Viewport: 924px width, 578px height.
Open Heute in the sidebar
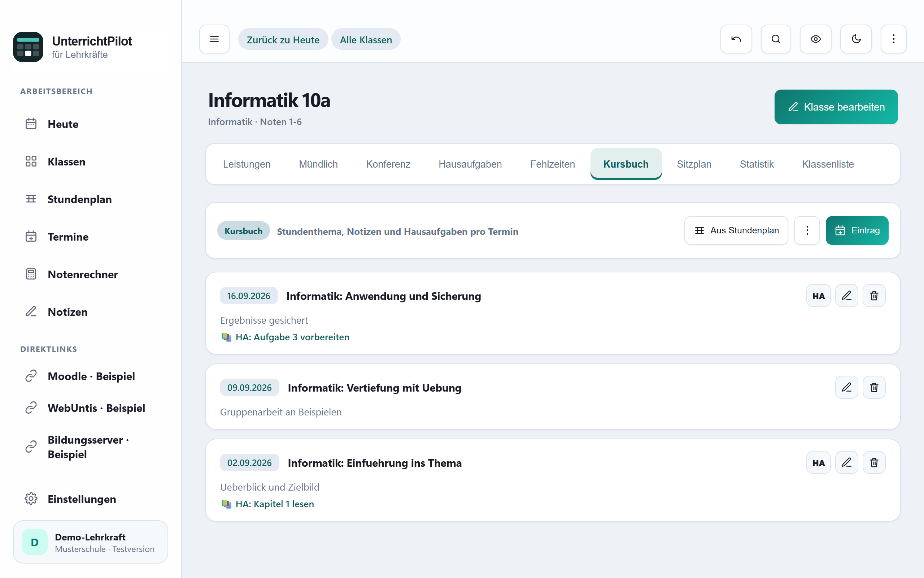coord(91,124)
